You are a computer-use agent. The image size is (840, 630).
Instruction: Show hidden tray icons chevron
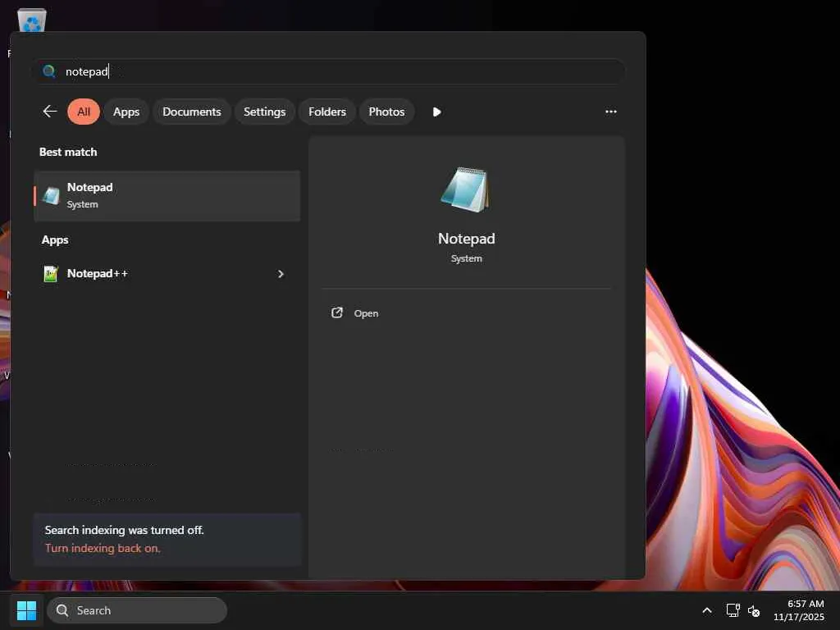pyautogui.click(x=707, y=610)
